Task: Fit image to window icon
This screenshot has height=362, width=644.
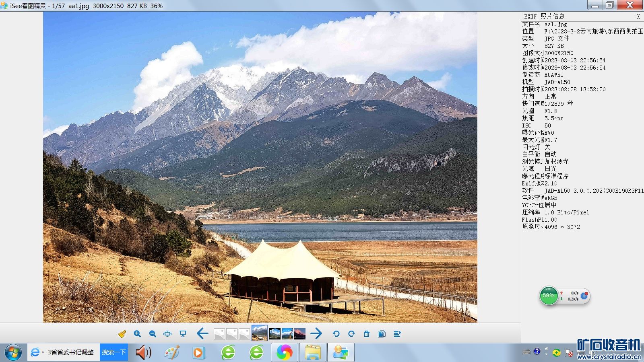Action: click(x=167, y=334)
